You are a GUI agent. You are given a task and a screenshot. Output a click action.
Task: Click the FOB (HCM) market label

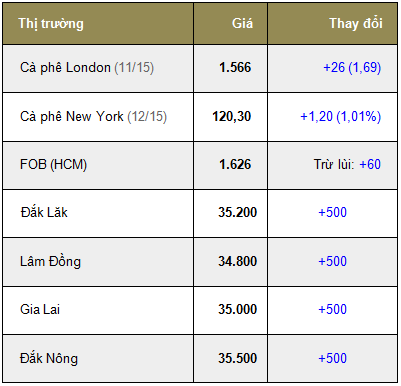tap(53, 165)
